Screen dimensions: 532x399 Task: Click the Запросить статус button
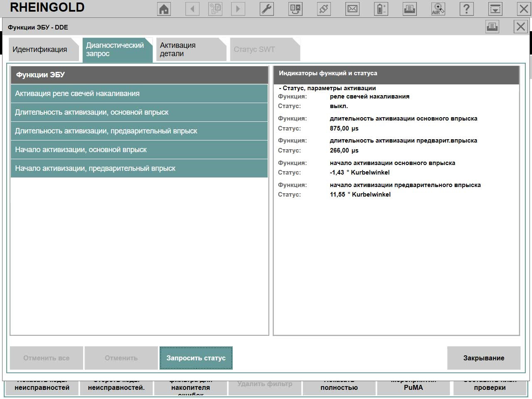[196, 358]
